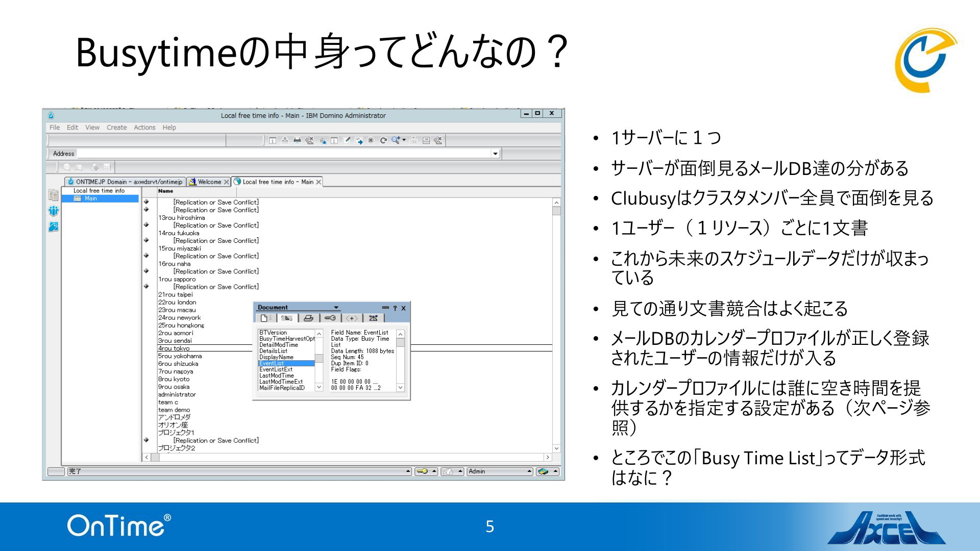Image resolution: width=980 pixels, height=551 pixels.
Task: Open the <+> tab in properties box
Action: (x=352, y=318)
